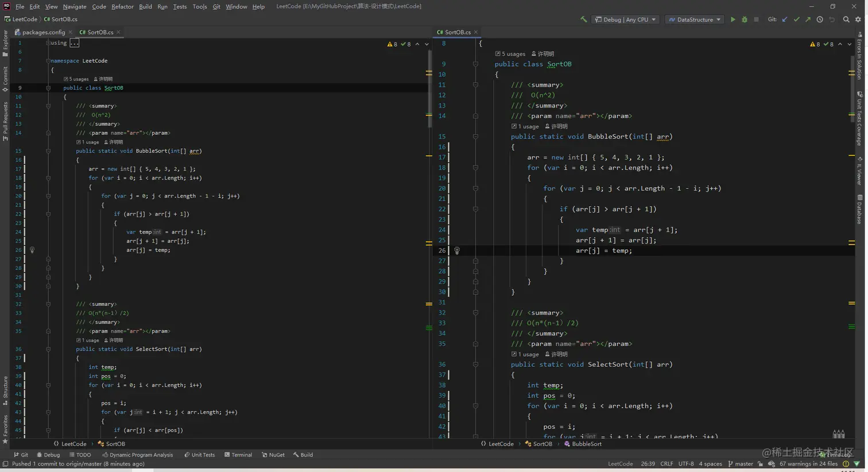Go to next highlighted issue in right editor
Viewport: 868px width, 472px height.
coord(849,44)
